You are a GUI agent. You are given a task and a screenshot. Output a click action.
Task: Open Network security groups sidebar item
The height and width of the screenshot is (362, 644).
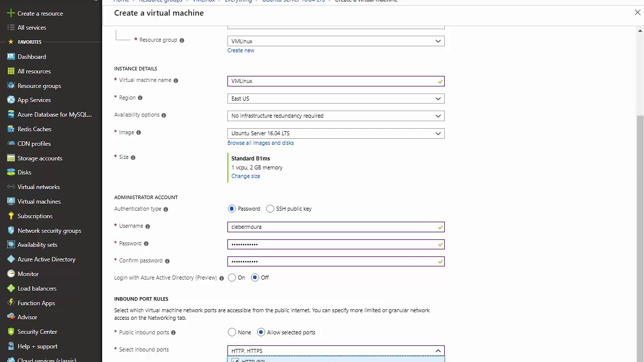click(x=49, y=231)
